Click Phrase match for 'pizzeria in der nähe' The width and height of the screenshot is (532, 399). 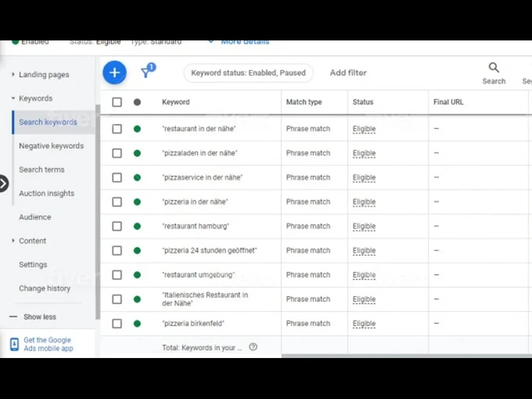307,202
